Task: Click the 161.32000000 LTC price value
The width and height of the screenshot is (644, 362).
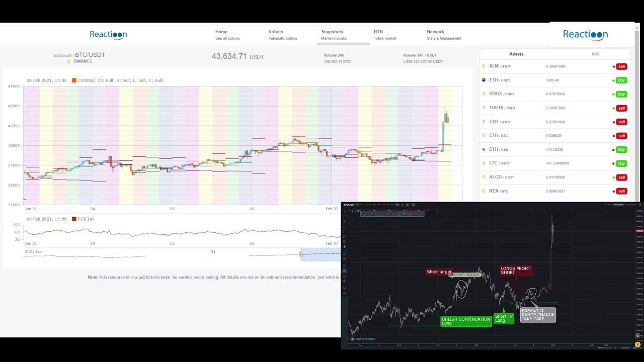Action: 557,163
